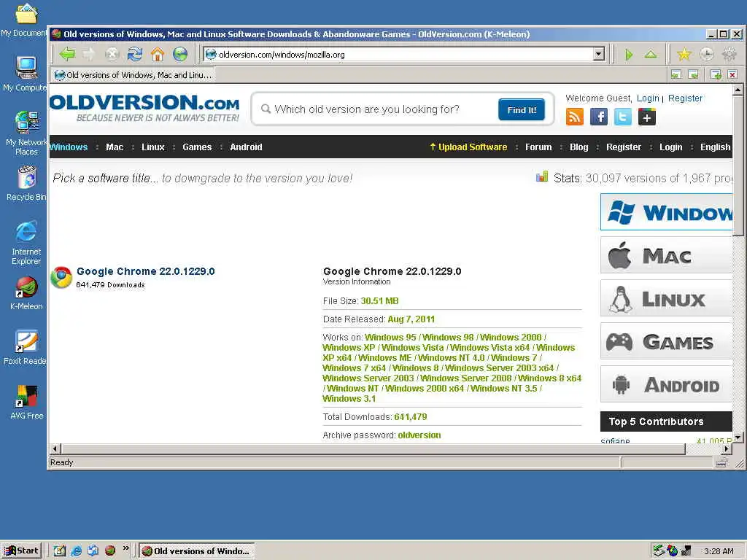This screenshot has height=560, width=747.
Task: Click the Google Chrome logo icon
Action: 61,277
